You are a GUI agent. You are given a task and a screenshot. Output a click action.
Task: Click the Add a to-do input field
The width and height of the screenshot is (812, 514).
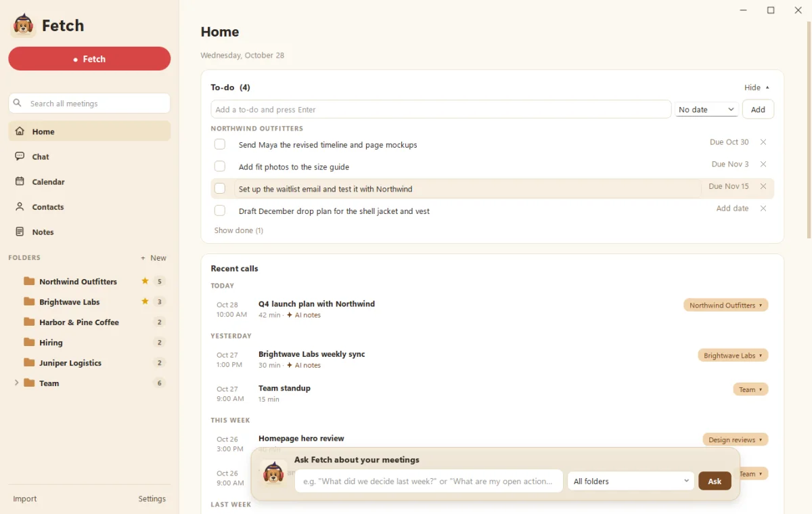441,109
